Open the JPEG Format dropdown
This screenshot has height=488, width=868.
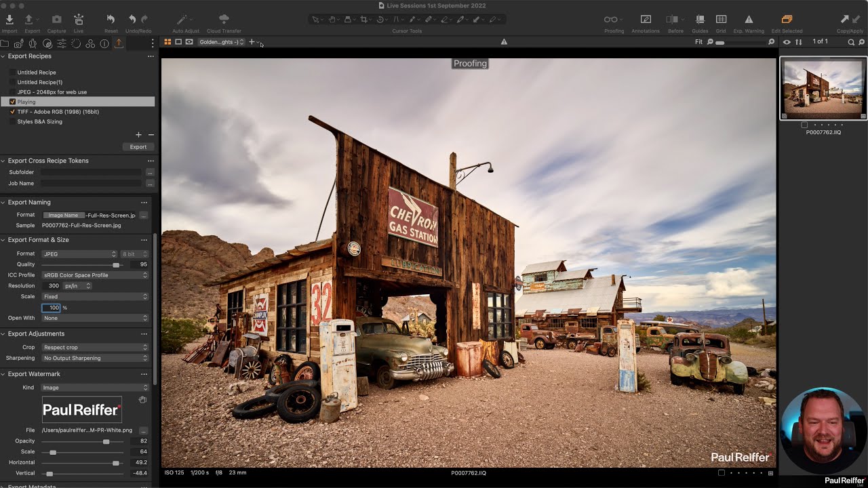click(80, 254)
